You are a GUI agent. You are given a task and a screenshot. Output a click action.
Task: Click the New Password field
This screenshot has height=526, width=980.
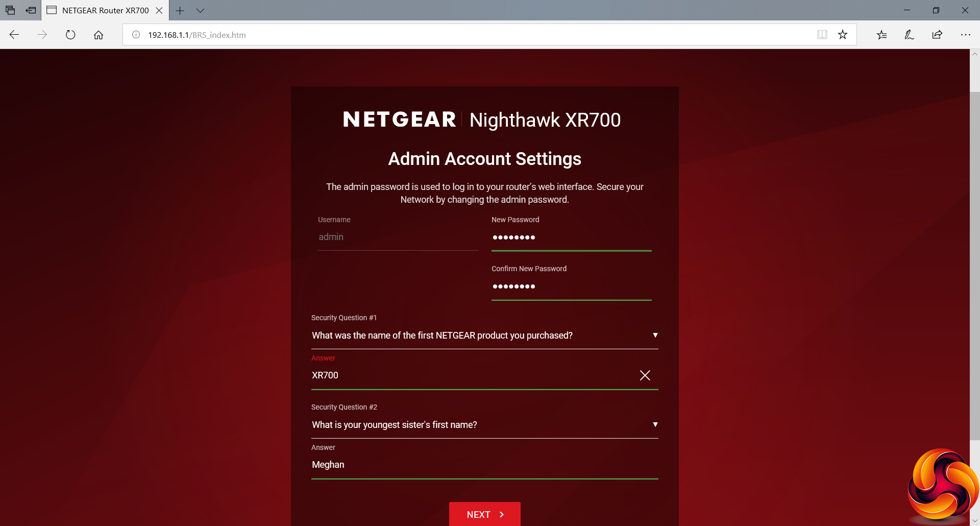(x=571, y=237)
